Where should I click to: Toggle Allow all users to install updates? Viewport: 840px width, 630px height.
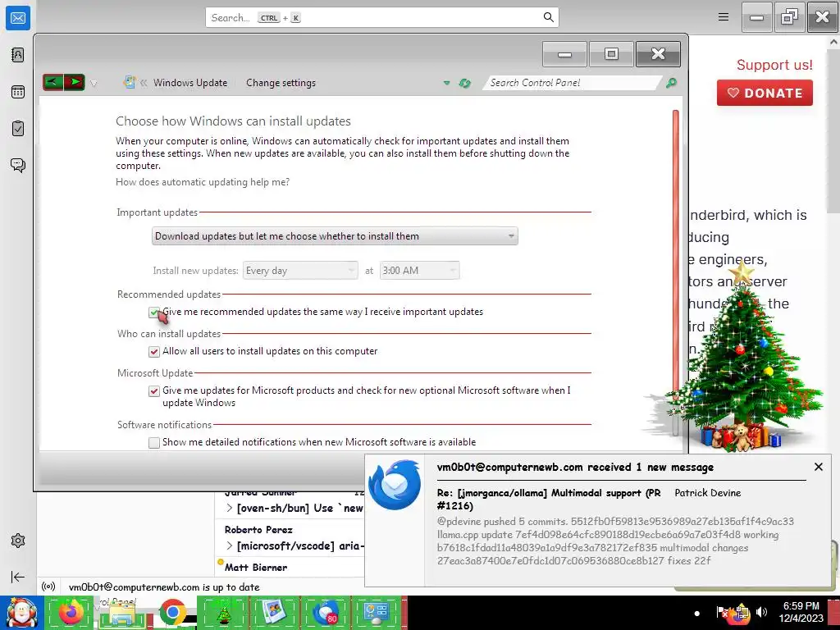point(154,351)
